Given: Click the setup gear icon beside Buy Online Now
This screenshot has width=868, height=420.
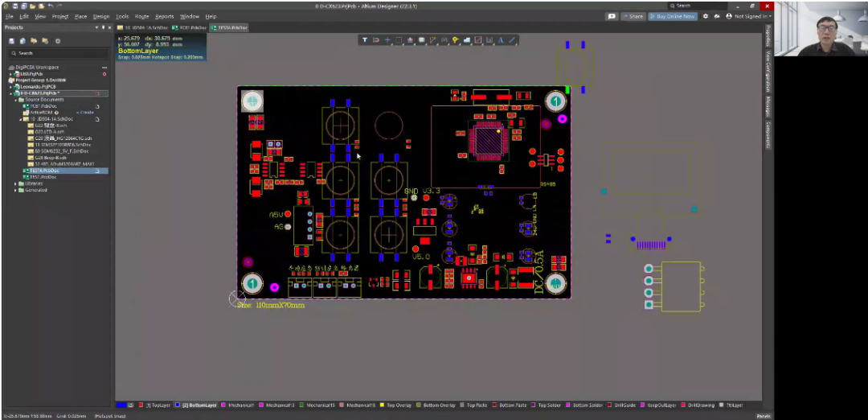Looking at the screenshot, I should (x=706, y=16).
